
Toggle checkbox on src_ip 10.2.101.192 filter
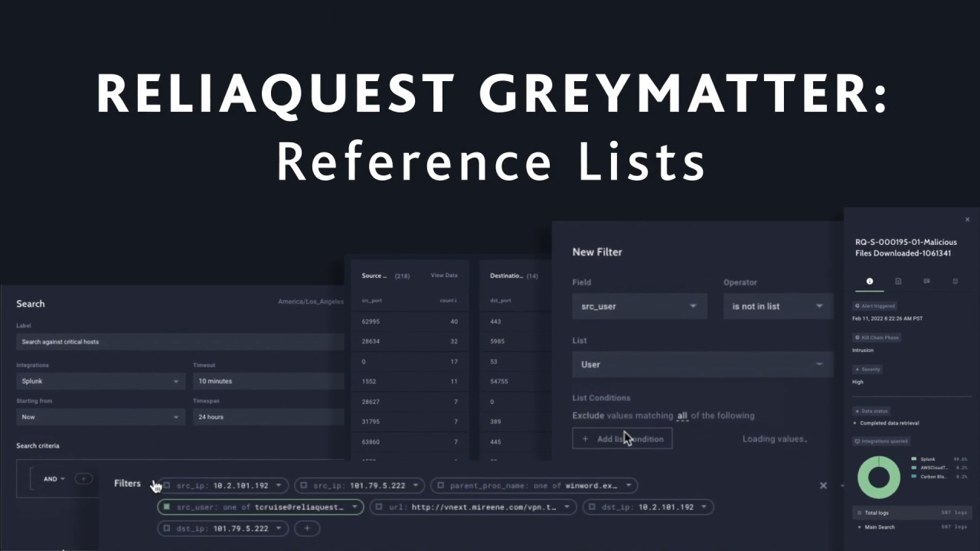(x=167, y=485)
